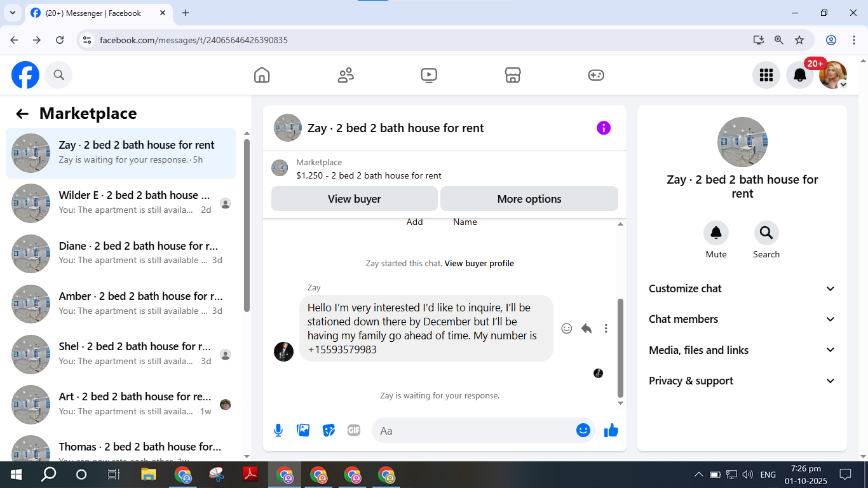Click the $1,250 listing title link
868x488 pixels.
click(x=369, y=175)
